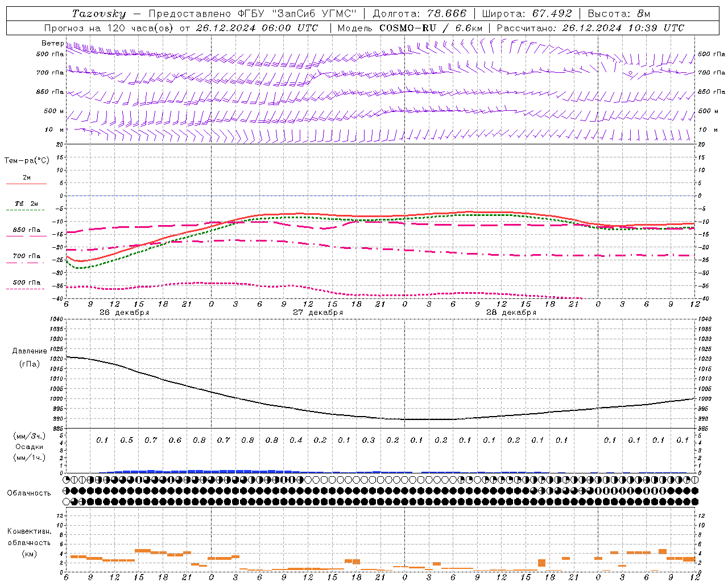Click the (гПа) unit label under Давление
This screenshot has height=582, width=728.
30,364
